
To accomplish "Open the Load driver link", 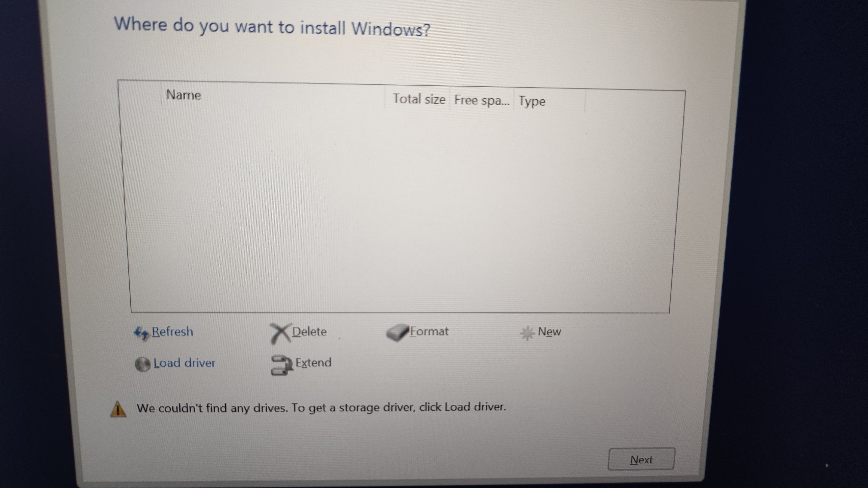I will tap(184, 363).
